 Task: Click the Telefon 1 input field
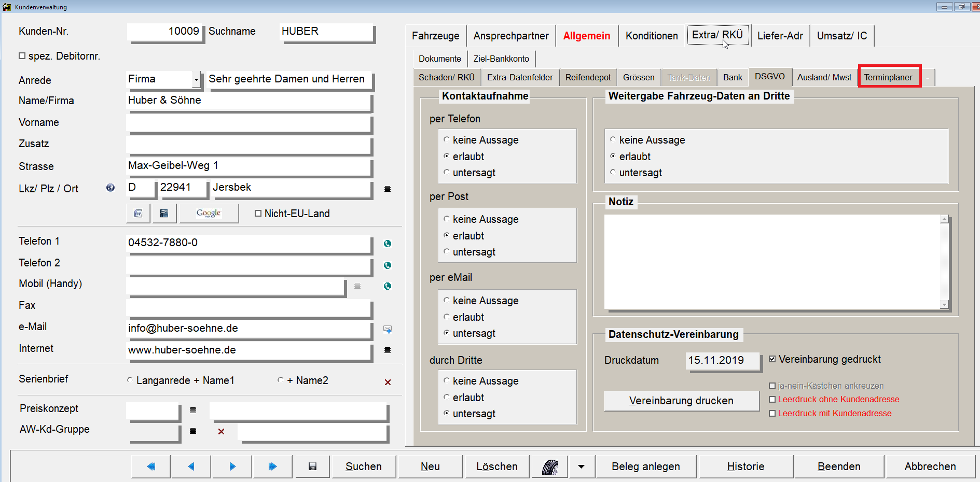[249, 243]
